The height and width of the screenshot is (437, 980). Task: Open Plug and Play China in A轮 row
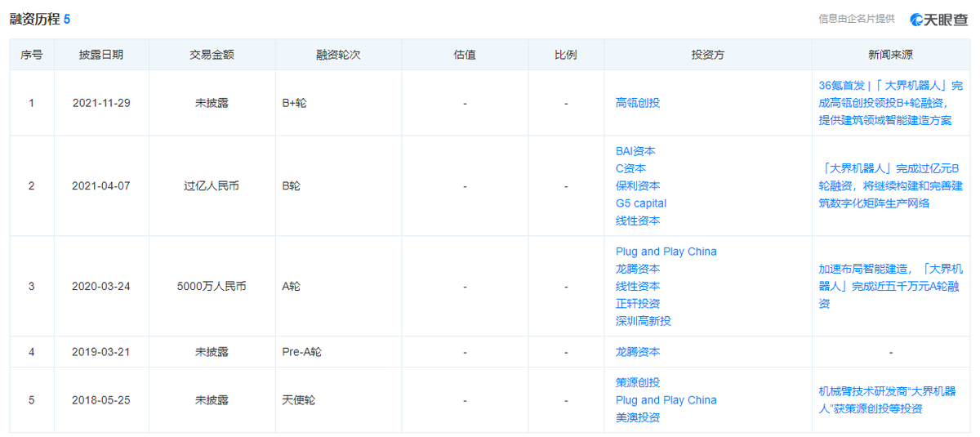click(x=666, y=252)
